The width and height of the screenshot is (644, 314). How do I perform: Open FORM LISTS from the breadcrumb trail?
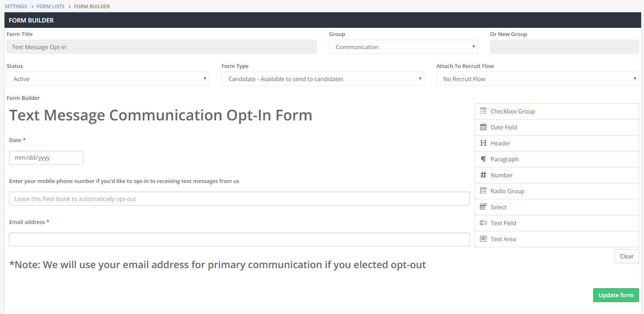pyautogui.click(x=50, y=6)
